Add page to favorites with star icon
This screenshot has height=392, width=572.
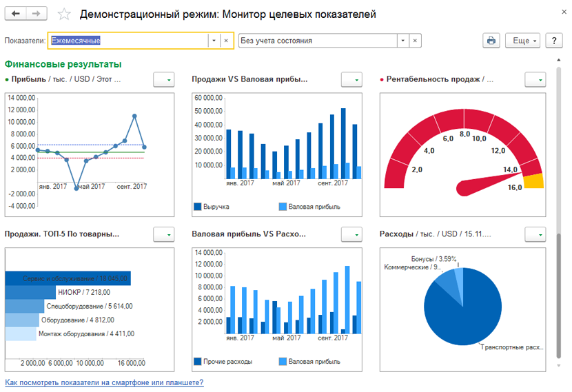64,14
